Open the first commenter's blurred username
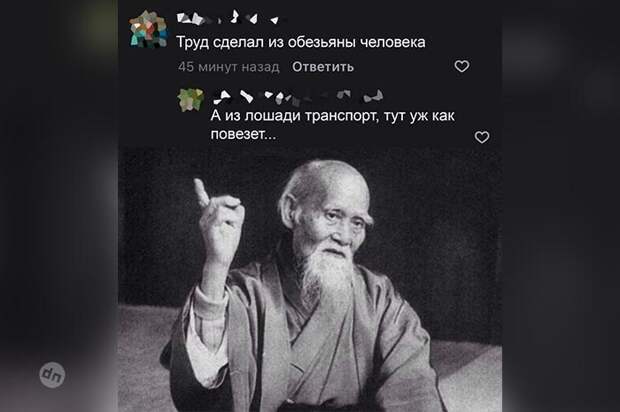Viewport: 620px width, 412px height. [231, 17]
